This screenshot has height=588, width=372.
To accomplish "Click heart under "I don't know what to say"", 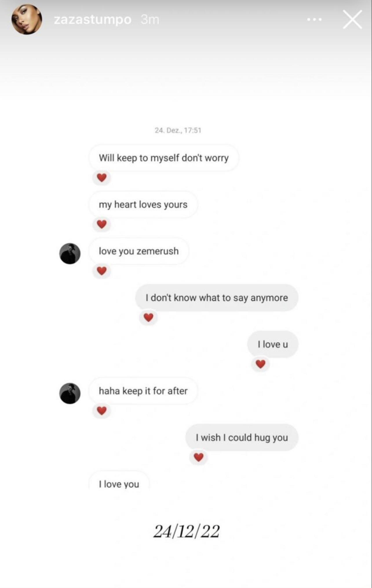I will click(148, 317).
